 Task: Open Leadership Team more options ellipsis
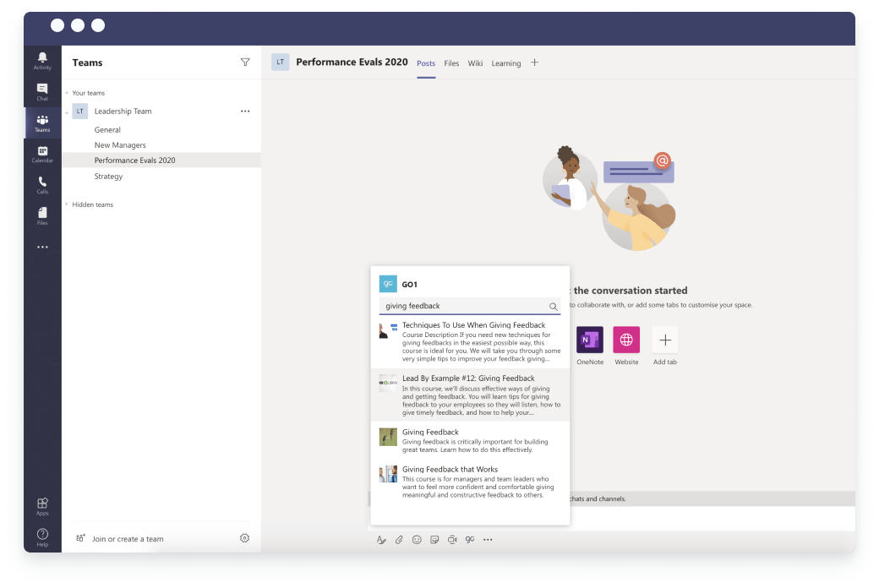[x=245, y=111]
